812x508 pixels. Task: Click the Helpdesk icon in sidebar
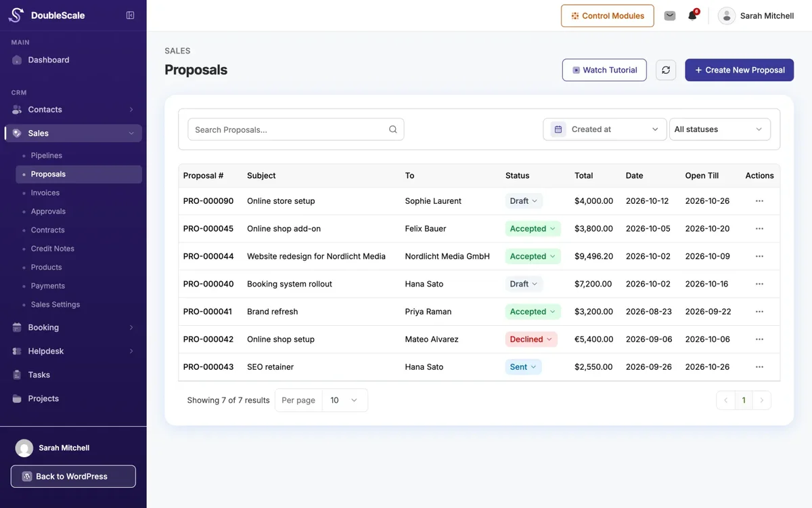pos(17,351)
